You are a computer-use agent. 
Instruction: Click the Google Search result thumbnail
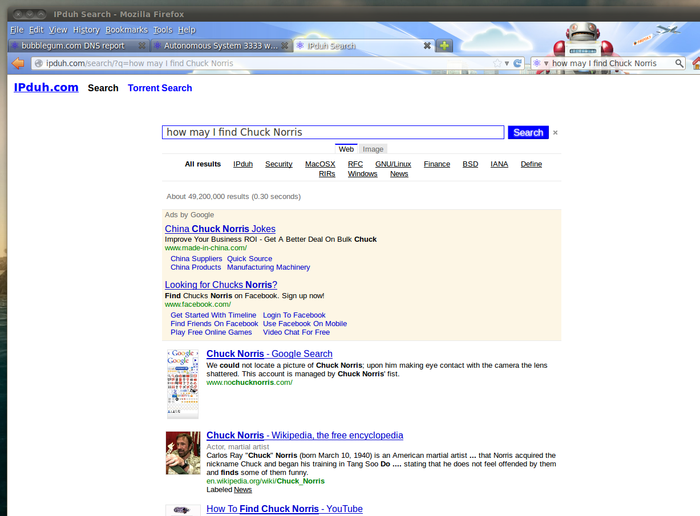(x=183, y=384)
